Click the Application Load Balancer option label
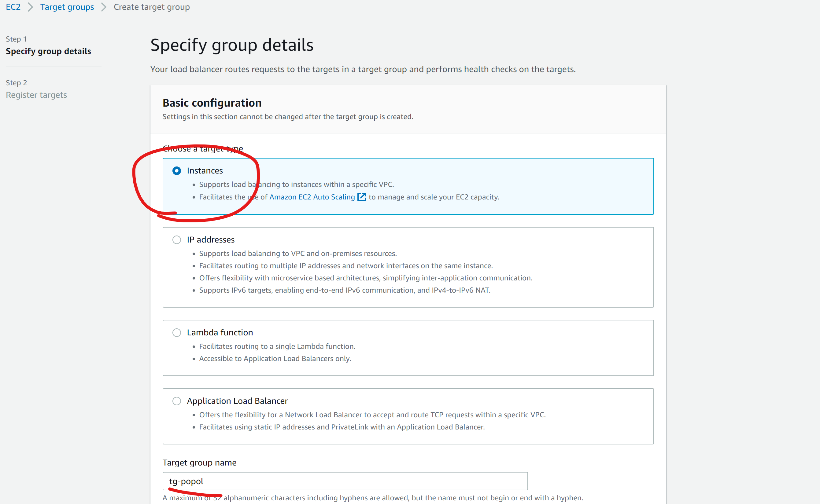 237,401
